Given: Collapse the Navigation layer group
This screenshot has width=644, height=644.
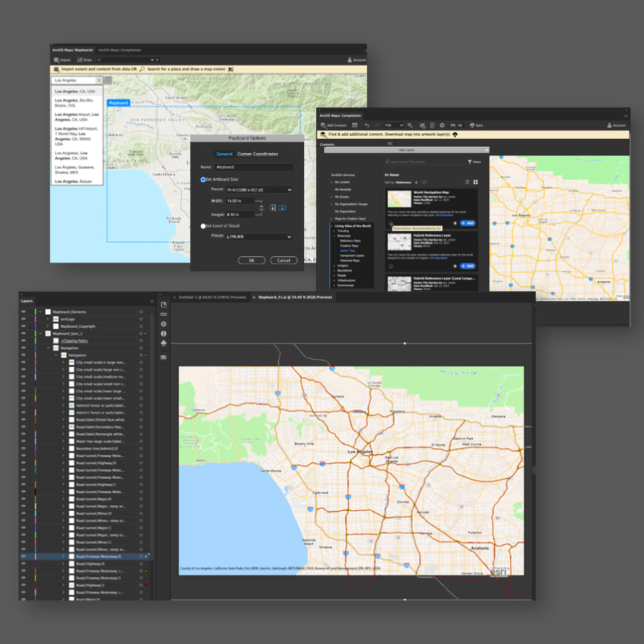Looking at the screenshot, I should click(48, 348).
